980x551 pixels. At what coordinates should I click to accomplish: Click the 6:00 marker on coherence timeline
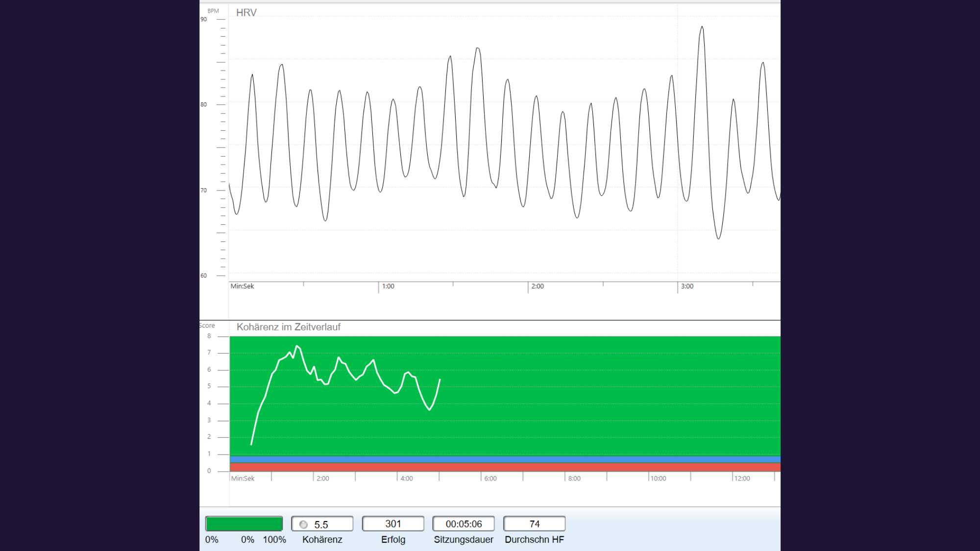pos(490,479)
